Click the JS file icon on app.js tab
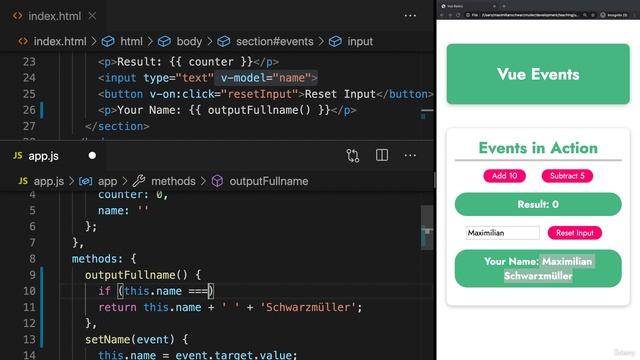Viewport: 640px width, 360px height. point(18,156)
